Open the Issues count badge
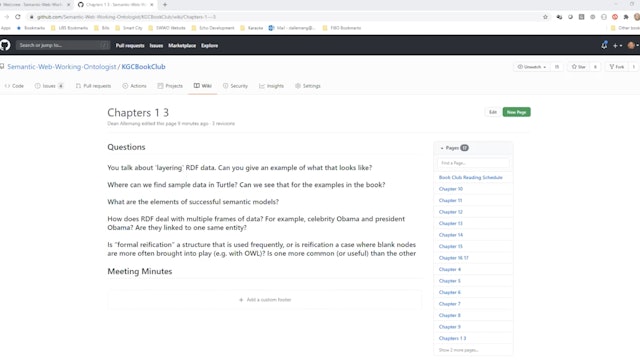 [60, 86]
